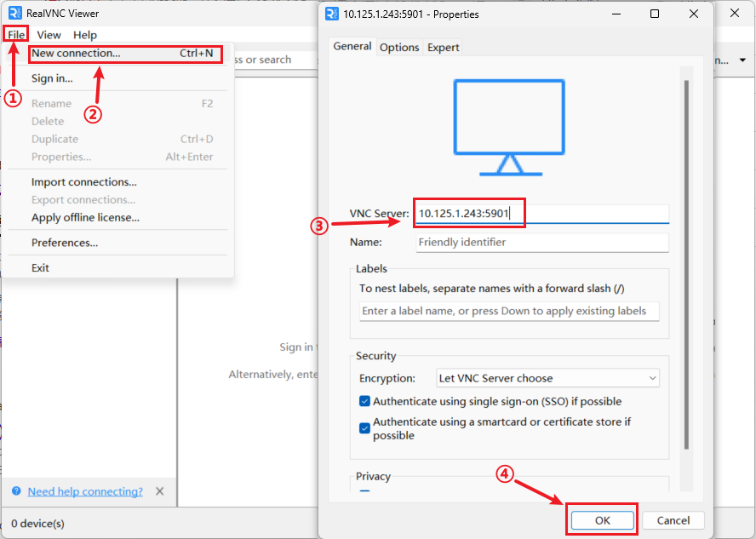The width and height of the screenshot is (756, 539).
Task: Click the label name input field
Action: [x=509, y=311]
